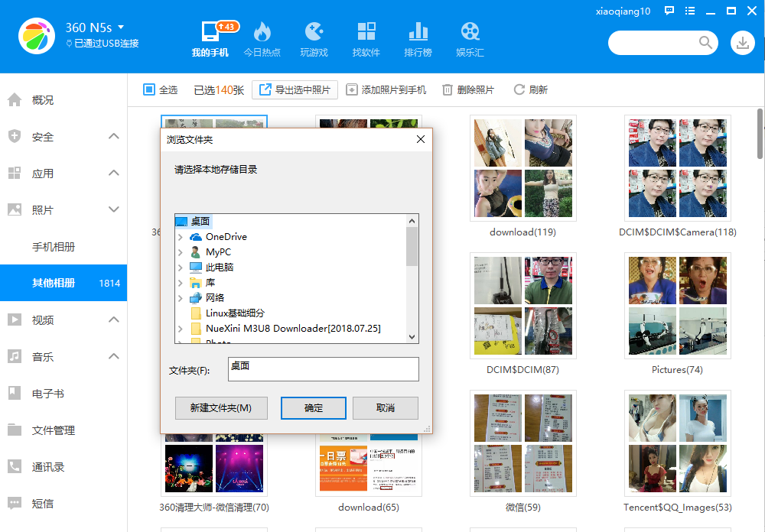Toggle the 视频 section chevron
765x532 pixels.
tap(114, 320)
